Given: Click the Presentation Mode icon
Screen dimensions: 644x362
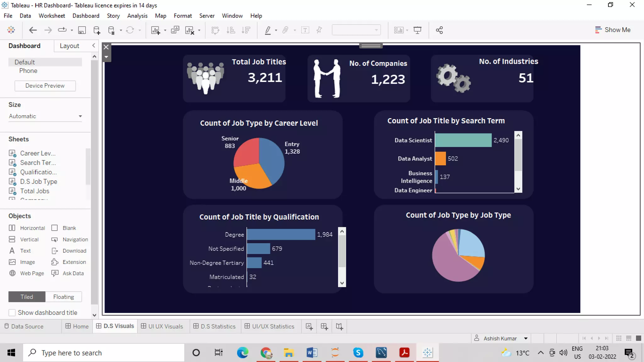Looking at the screenshot, I should (417, 30).
